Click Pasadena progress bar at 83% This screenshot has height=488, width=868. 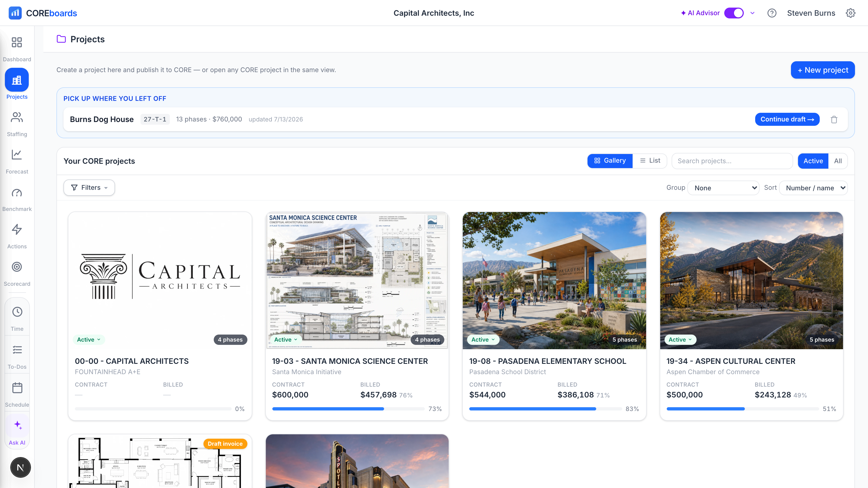545,409
